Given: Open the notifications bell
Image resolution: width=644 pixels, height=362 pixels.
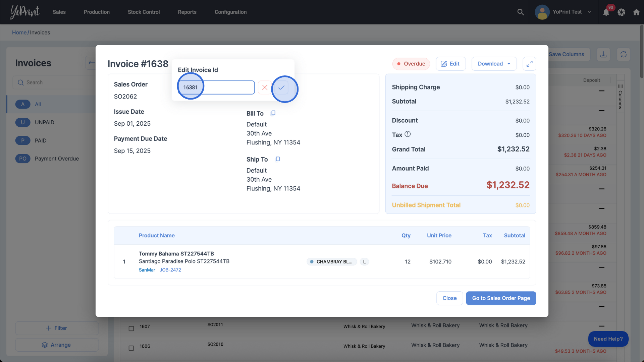Looking at the screenshot, I should click(x=606, y=12).
